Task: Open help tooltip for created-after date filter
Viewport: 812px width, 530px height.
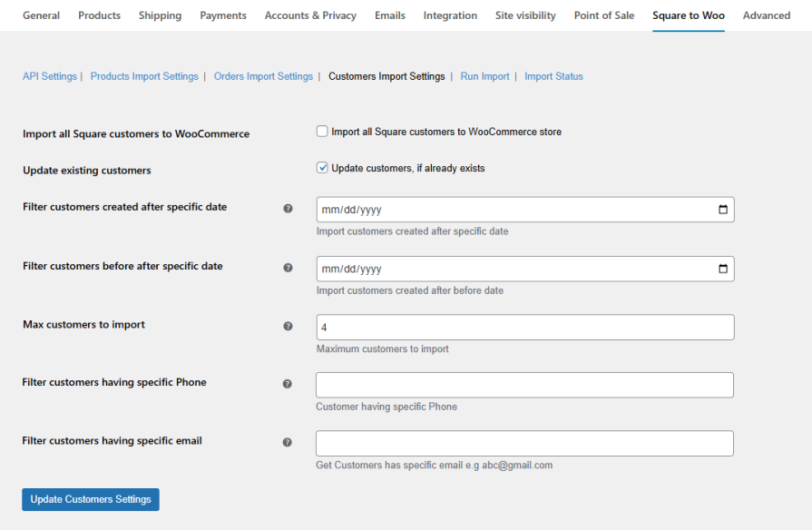Action: point(288,208)
